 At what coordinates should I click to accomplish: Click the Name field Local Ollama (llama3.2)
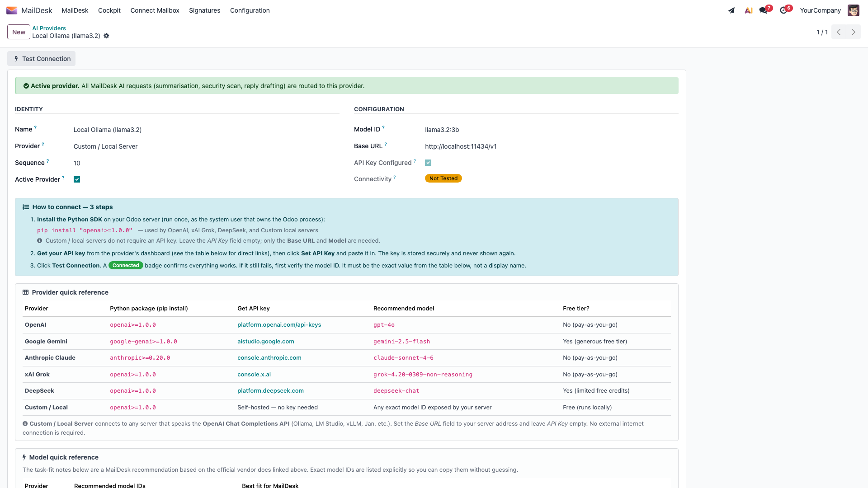click(x=108, y=130)
